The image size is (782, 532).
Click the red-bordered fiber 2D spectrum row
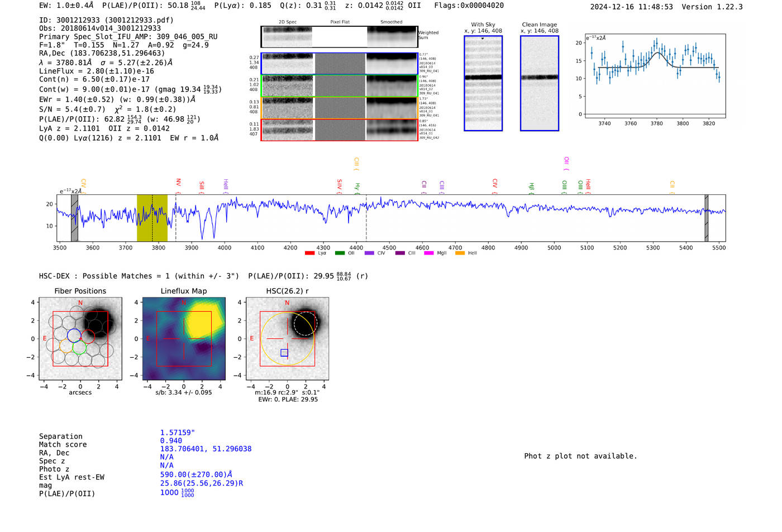(x=340, y=130)
